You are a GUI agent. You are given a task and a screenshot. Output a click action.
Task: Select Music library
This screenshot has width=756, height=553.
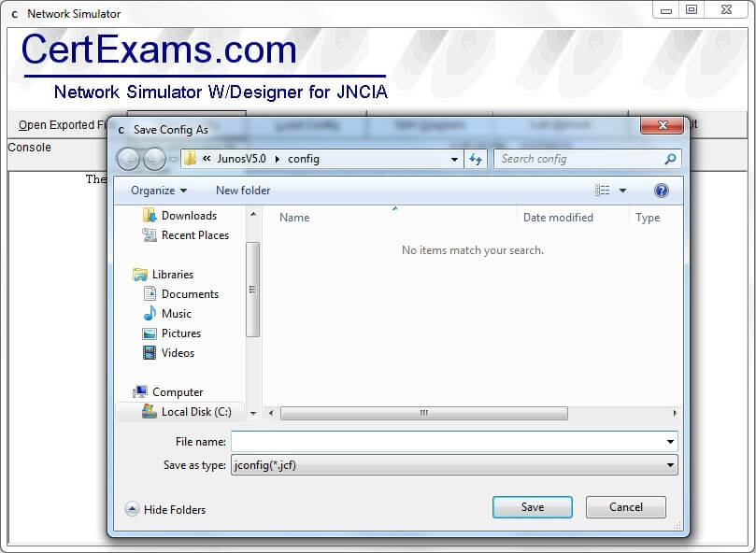tap(177, 314)
